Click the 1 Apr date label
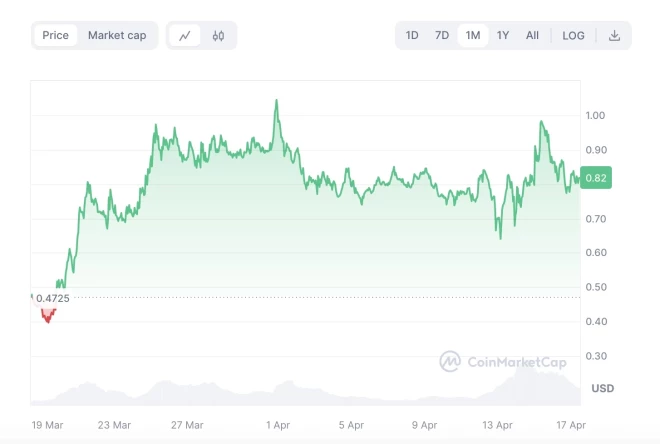 pyautogui.click(x=278, y=425)
